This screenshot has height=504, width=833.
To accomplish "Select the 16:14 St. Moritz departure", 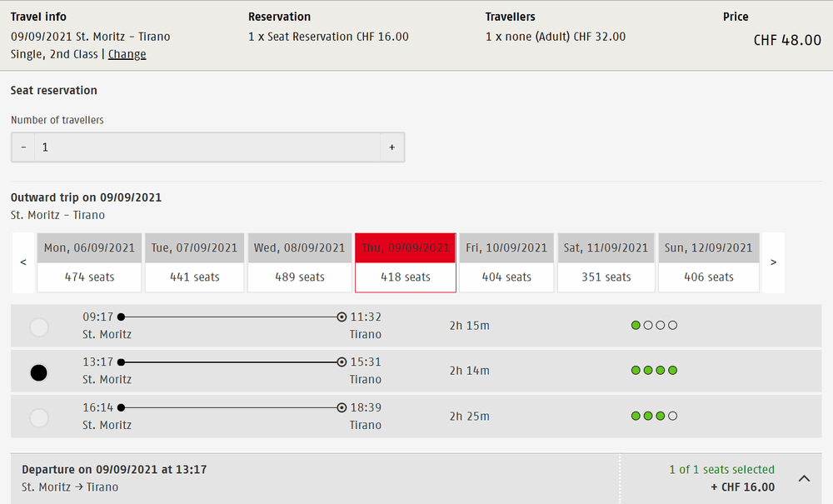I will point(38,417).
